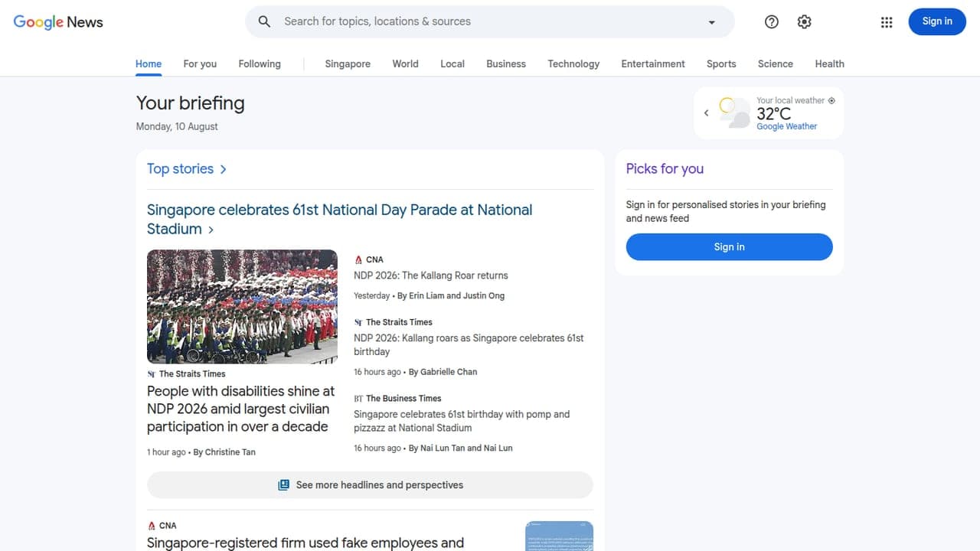Click the weather sun and cloud icon
The image size is (980, 551).
tap(734, 112)
